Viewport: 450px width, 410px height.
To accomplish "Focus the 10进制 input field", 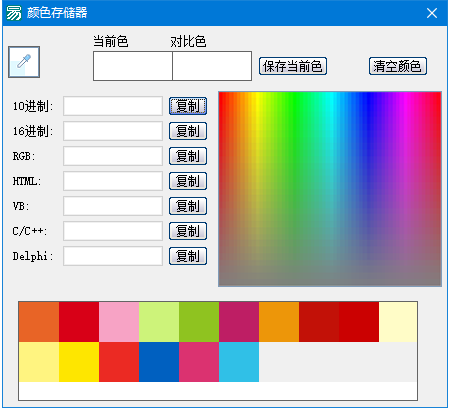I will click(x=113, y=106).
